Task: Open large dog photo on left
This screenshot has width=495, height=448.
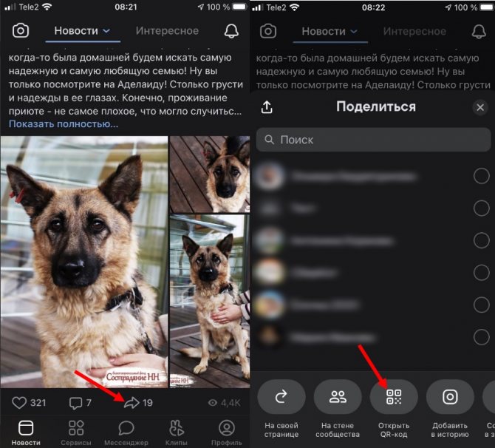Action: tap(84, 262)
